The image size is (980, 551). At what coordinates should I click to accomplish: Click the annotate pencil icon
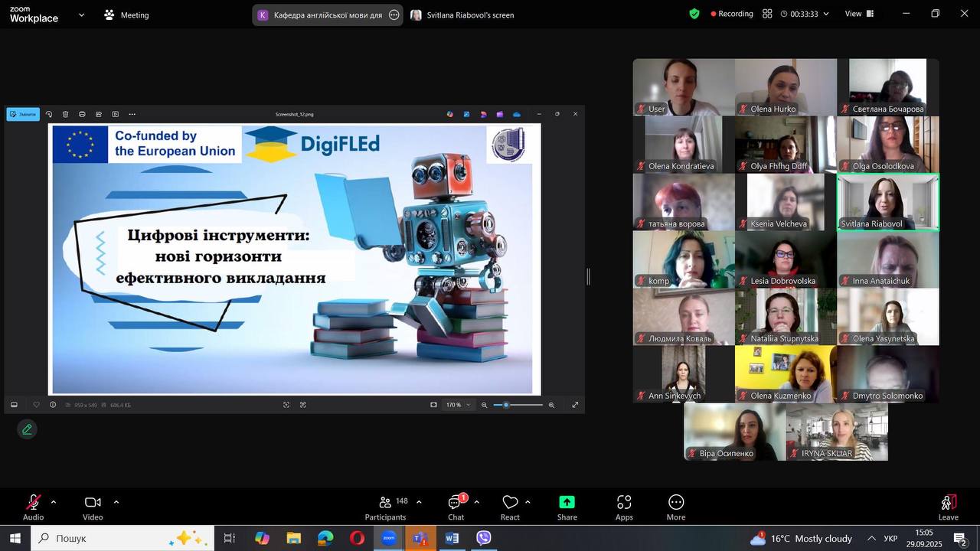pos(28,429)
